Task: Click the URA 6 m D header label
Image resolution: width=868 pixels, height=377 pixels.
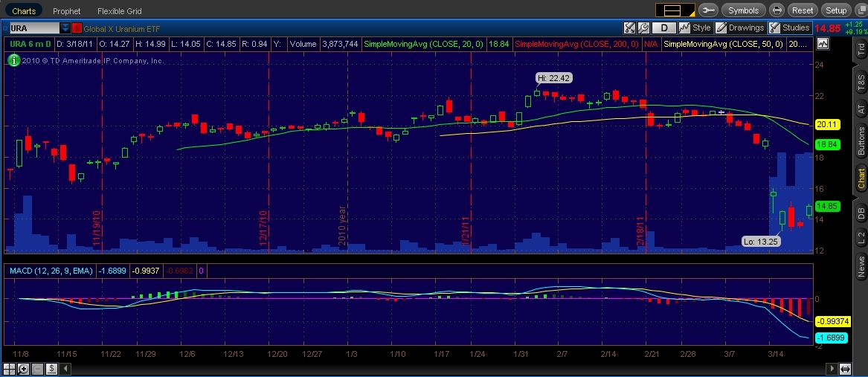Action: click(31, 44)
